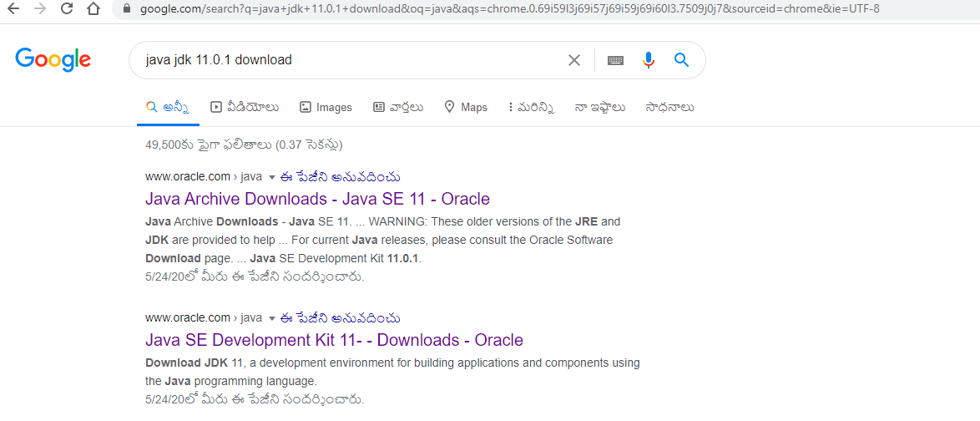Click the 'Java SE Development Kit 11.0.1' snippet line
This screenshot has height=421, width=980.
point(336,258)
